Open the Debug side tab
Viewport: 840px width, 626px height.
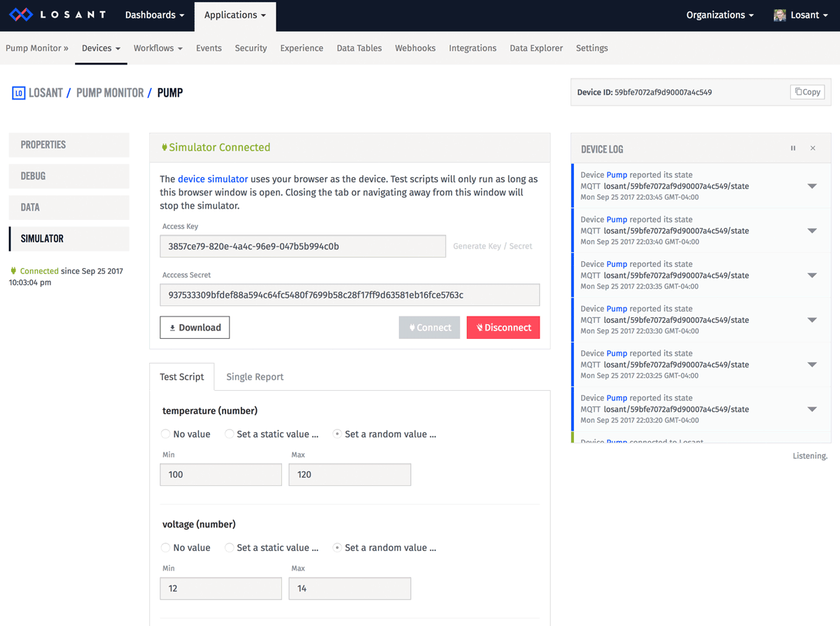click(69, 176)
